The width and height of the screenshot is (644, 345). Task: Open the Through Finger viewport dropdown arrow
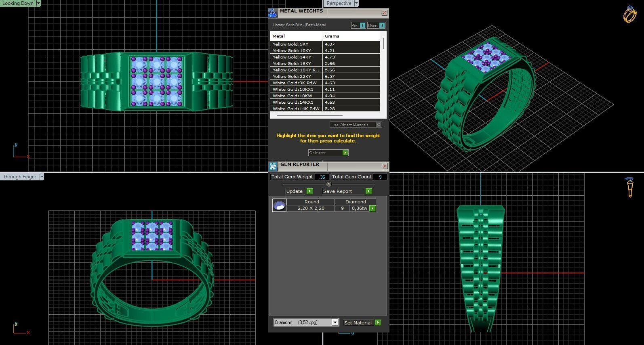pos(42,177)
